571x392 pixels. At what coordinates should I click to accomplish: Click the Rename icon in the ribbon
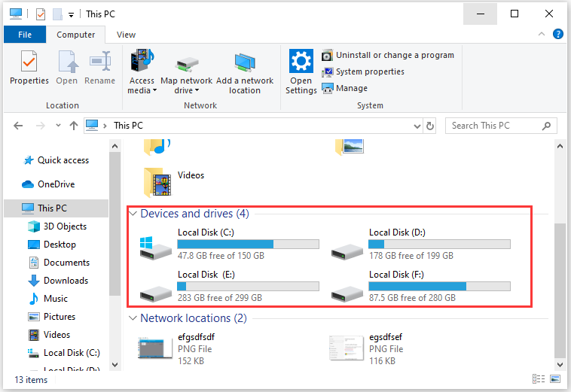coord(99,61)
